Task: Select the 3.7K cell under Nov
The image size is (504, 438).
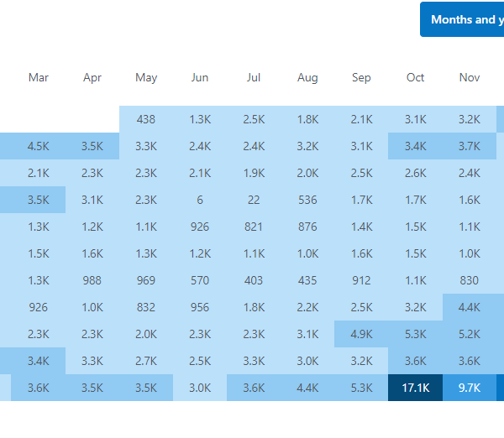Action: pyautogui.click(x=470, y=146)
